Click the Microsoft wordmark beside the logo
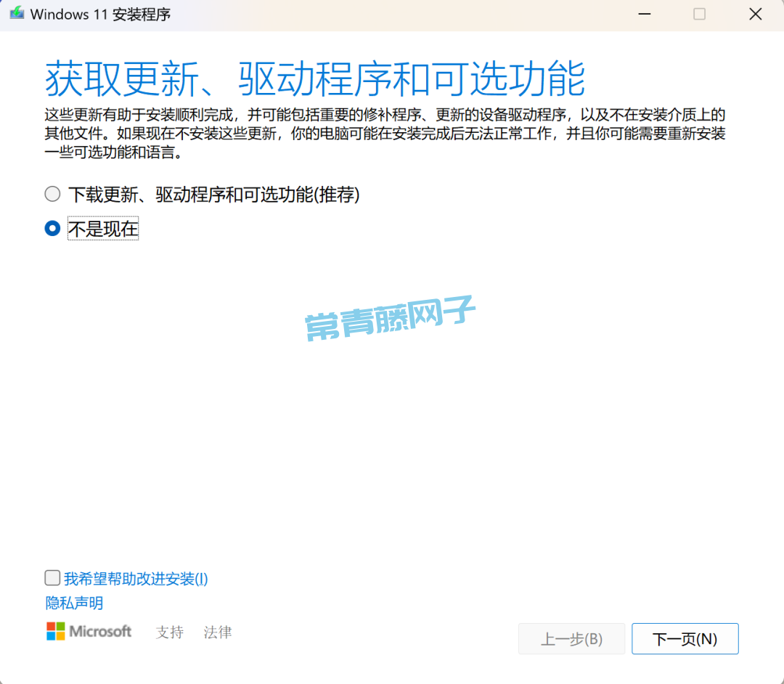 pyautogui.click(x=100, y=631)
